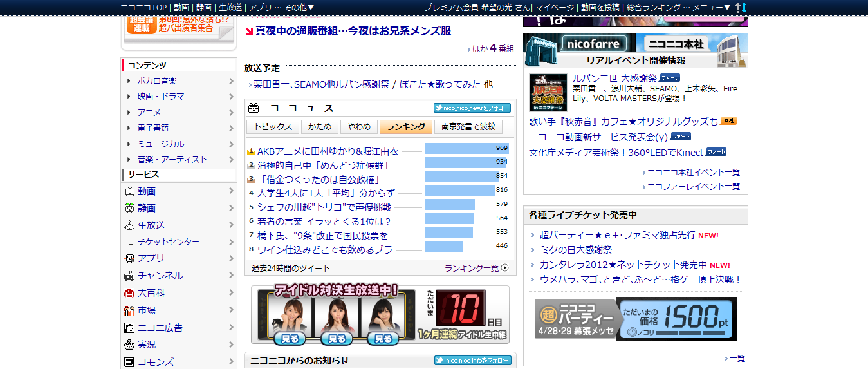Click the コモンズ icon in the sidebar
The width and height of the screenshot is (868, 369).
click(129, 362)
